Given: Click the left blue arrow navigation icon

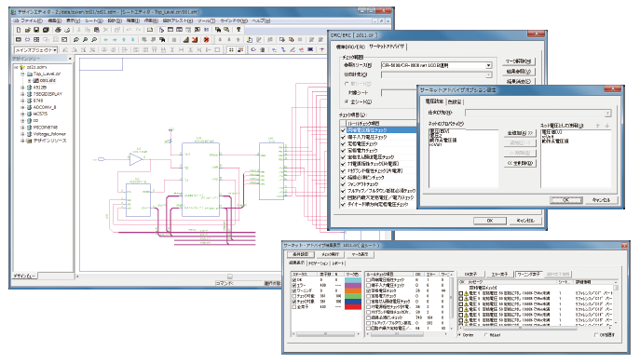Looking at the screenshot, I should 105,40.
